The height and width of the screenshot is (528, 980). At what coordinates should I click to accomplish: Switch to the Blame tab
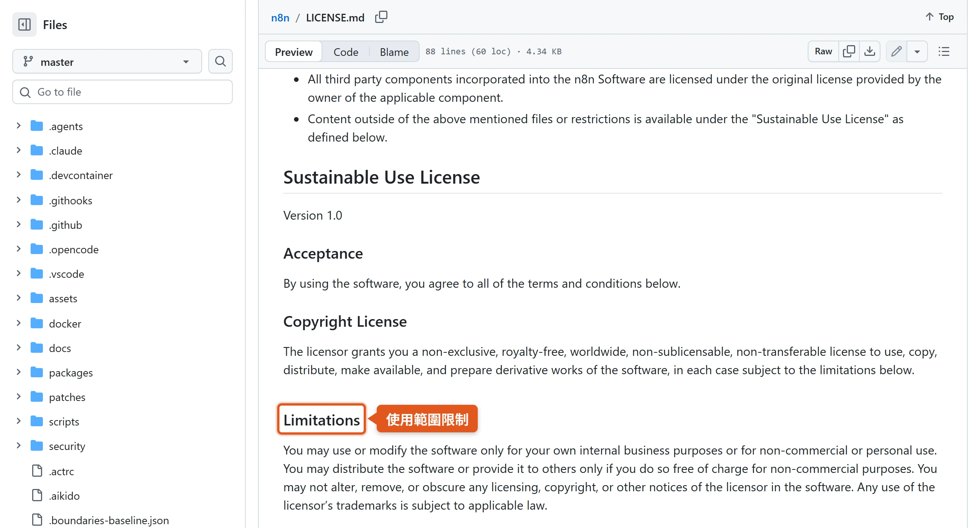pos(394,52)
